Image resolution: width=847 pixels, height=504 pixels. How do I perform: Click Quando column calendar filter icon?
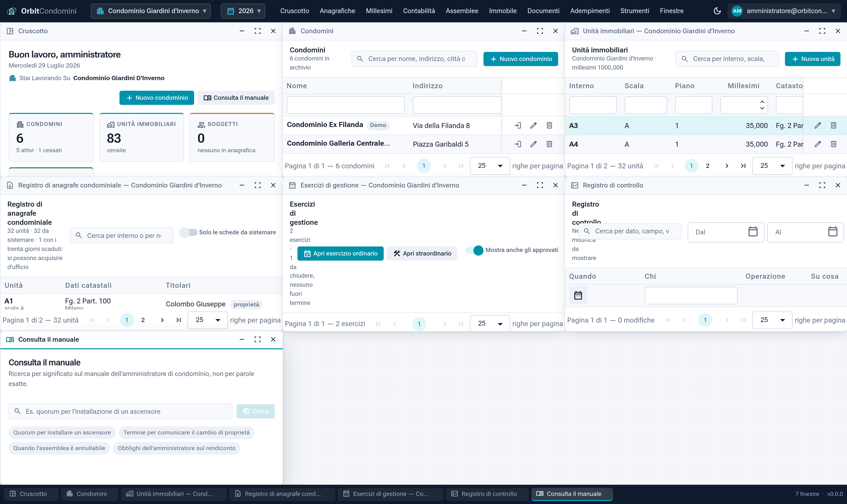(x=578, y=296)
